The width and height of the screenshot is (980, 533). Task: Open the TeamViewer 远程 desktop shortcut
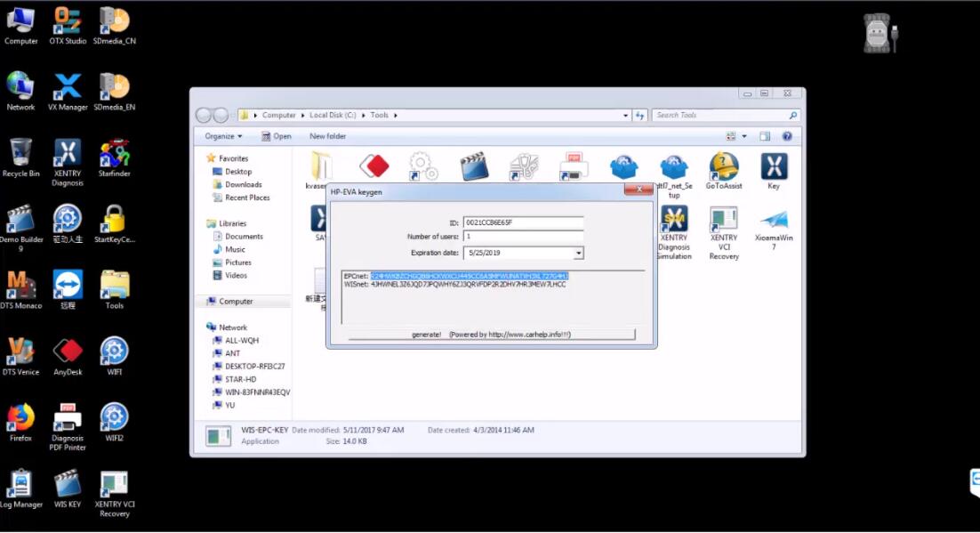pyautogui.click(x=68, y=290)
